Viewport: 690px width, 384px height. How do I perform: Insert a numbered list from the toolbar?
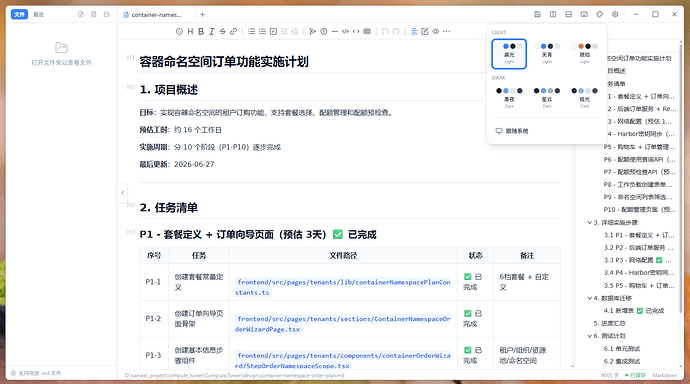coord(262,31)
